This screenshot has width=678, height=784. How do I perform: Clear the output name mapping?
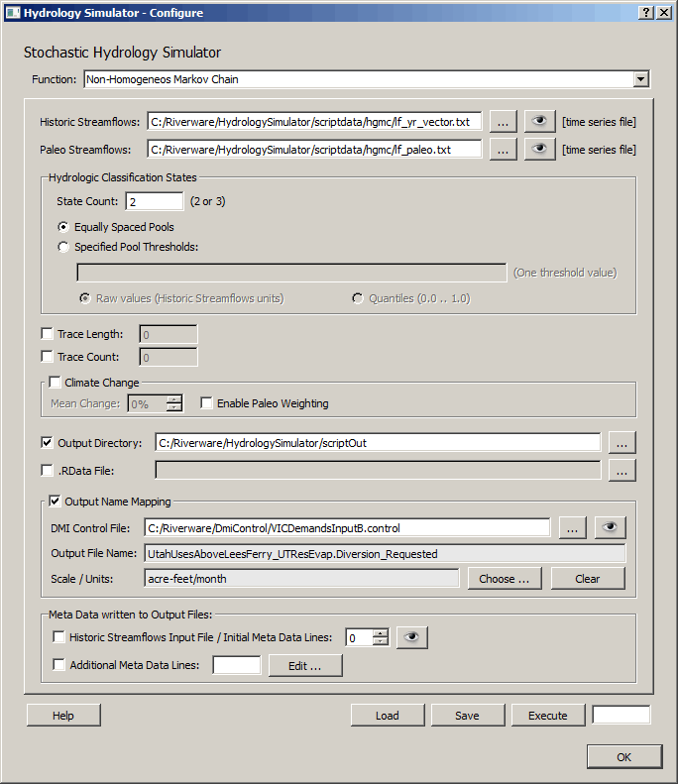588,579
